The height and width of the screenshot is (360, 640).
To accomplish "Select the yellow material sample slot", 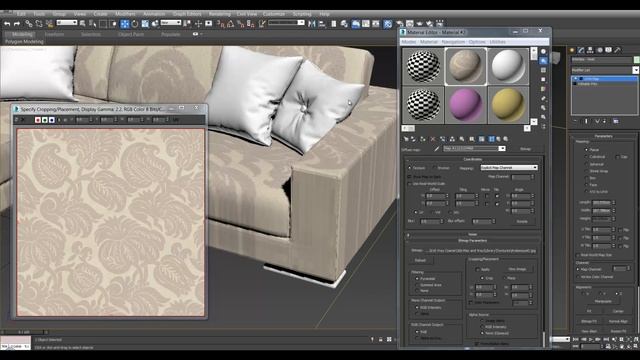I will point(508,104).
